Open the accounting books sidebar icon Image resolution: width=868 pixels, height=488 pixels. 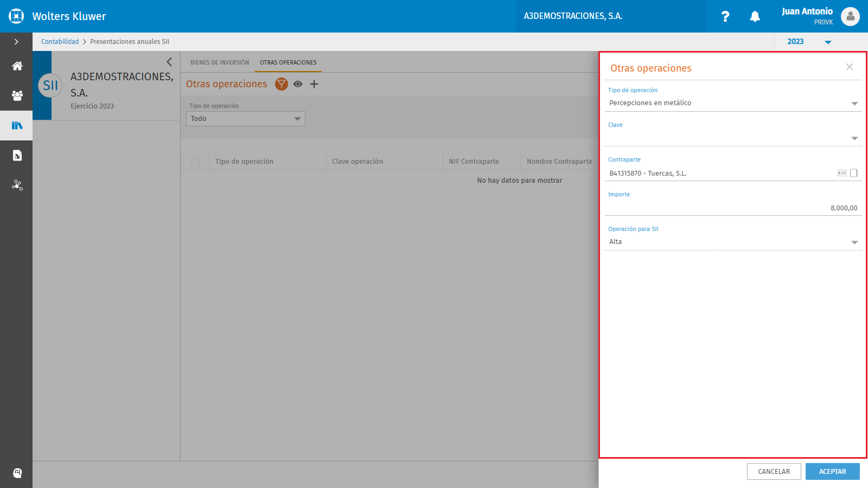point(17,125)
